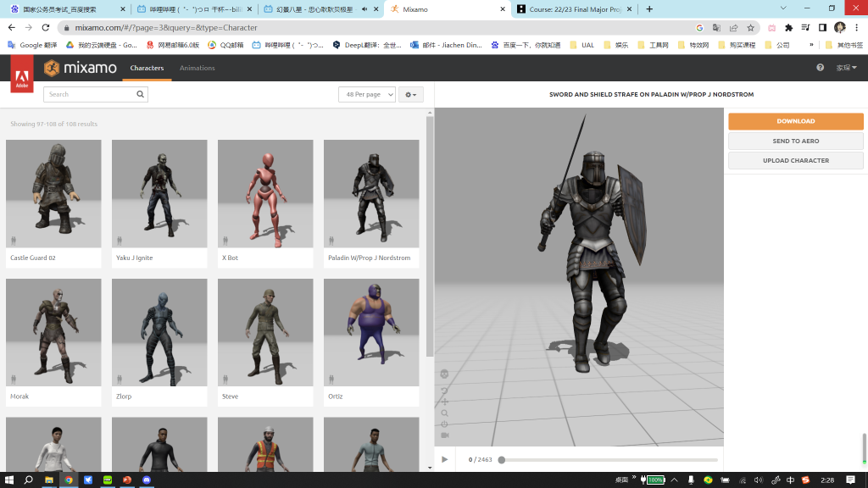Image resolution: width=868 pixels, height=488 pixels.
Task: Click the browser back arrow
Action: pyautogui.click(x=12, y=28)
